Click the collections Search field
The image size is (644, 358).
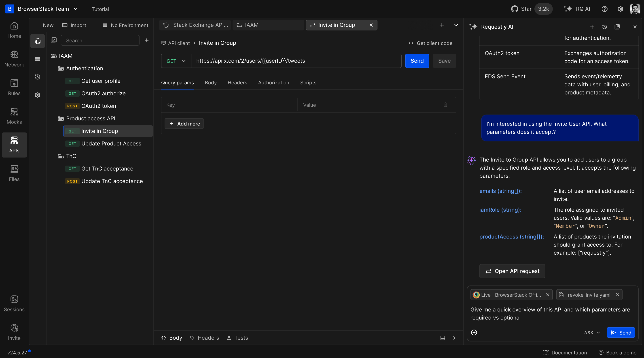pos(100,40)
